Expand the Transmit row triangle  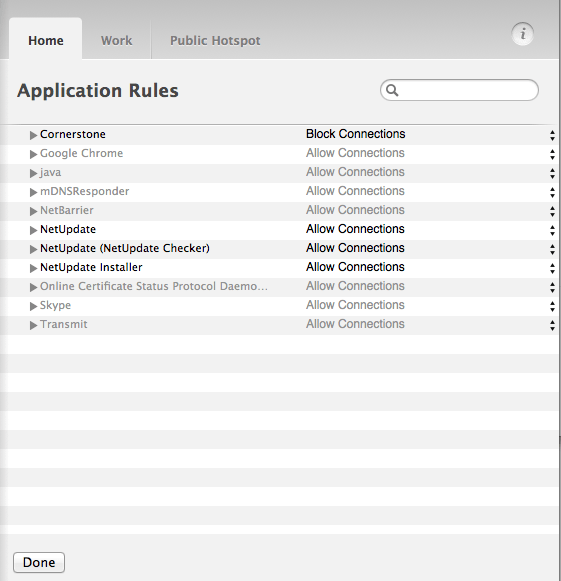[x=33, y=325]
